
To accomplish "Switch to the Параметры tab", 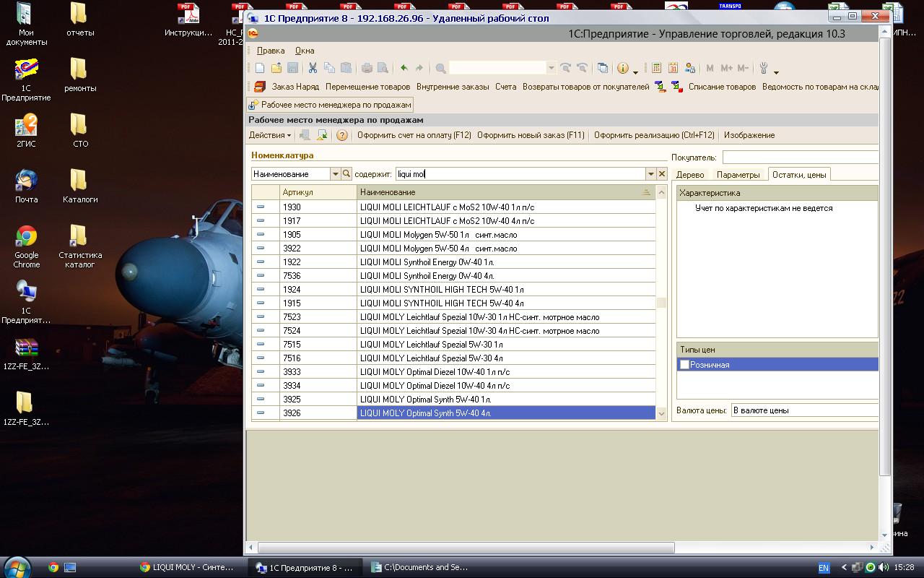I will click(738, 175).
